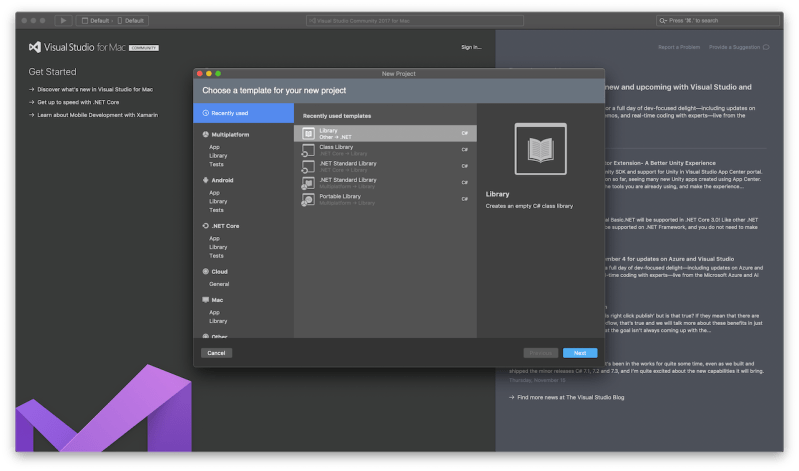Click the Multiplatform category heading

pos(230,135)
